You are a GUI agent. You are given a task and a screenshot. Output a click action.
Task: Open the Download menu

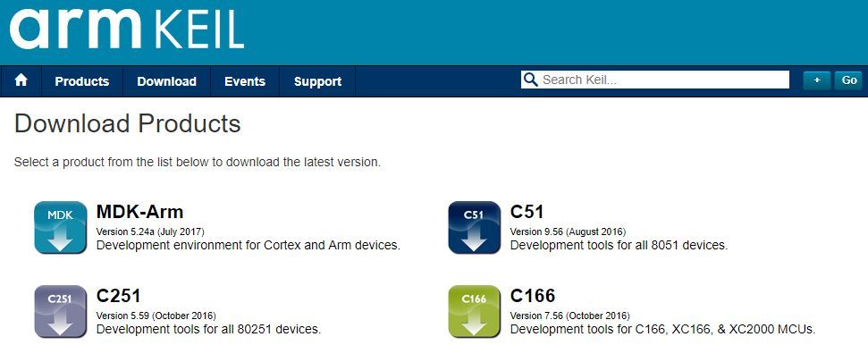click(166, 81)
